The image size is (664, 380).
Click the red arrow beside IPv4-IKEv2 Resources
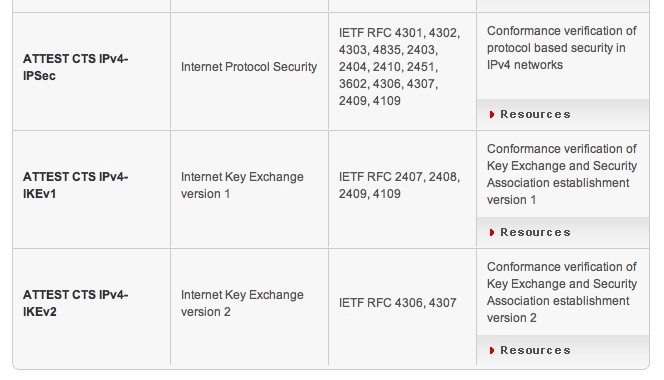tap(492, 350)
